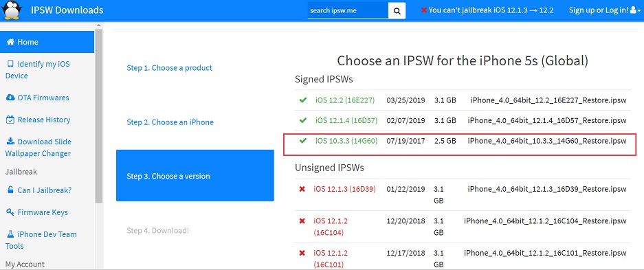Click the penguin logo icon

[x=12, y=10]
